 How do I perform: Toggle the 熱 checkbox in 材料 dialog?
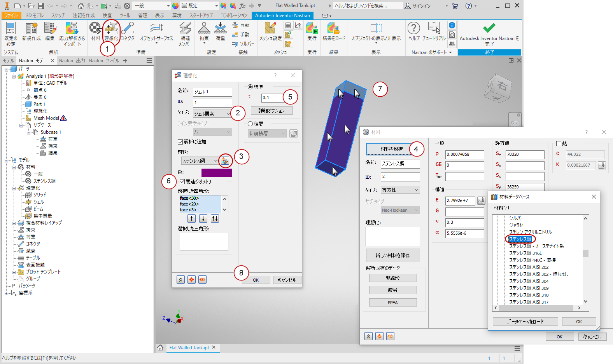pyautogui.click(x=559, y=143)
